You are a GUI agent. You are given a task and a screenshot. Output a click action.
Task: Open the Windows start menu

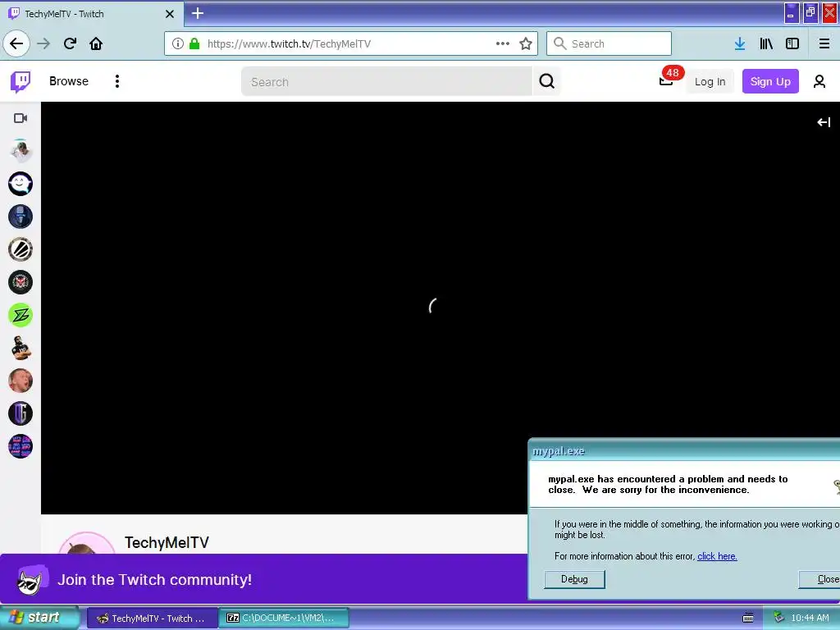[39, 618]
